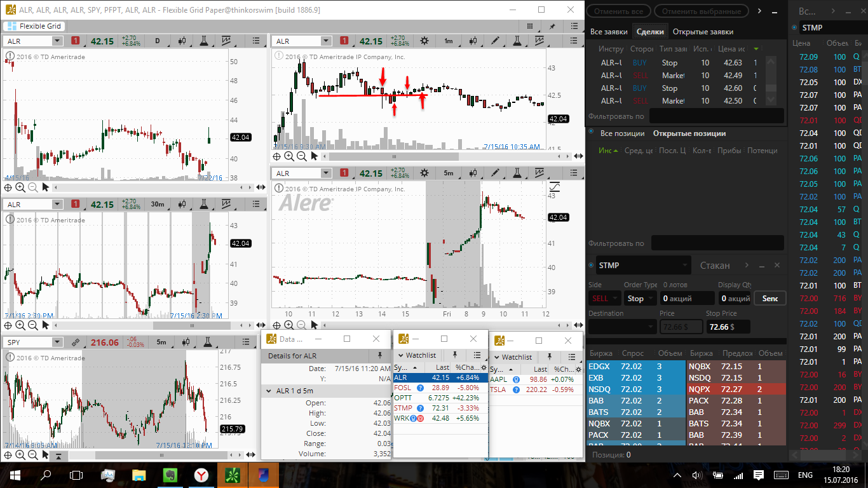The height and width of the screenshot is (488, 868).
Task: Jump to latest bar icon under SPY chart
Action: pos(58,455)
